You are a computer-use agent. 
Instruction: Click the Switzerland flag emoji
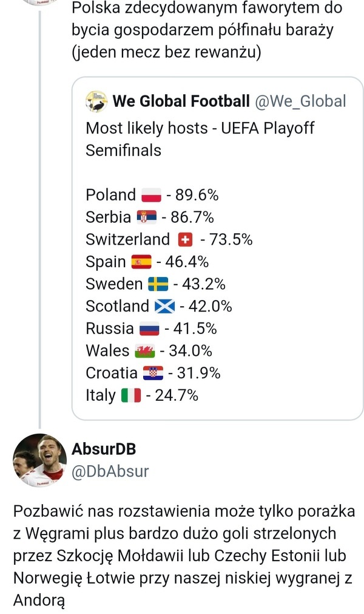(x=185, y=239)
